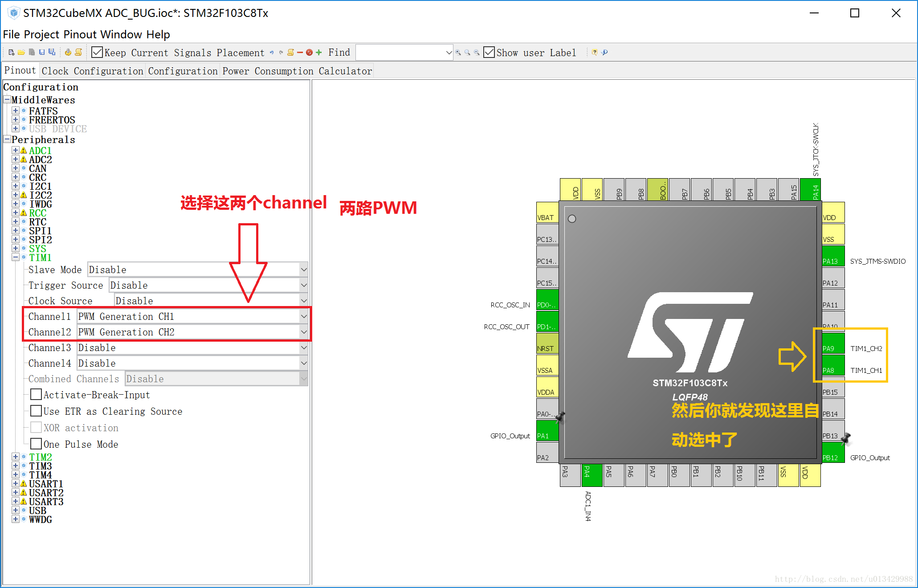Viewport: 918px width, 588px height.
Task: Click the middle zoom magnifier icon
Action: coord(467,53)
